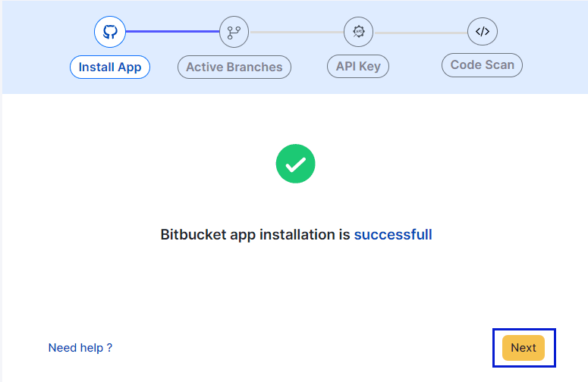Open the Need help ? link

coord(80,348)
